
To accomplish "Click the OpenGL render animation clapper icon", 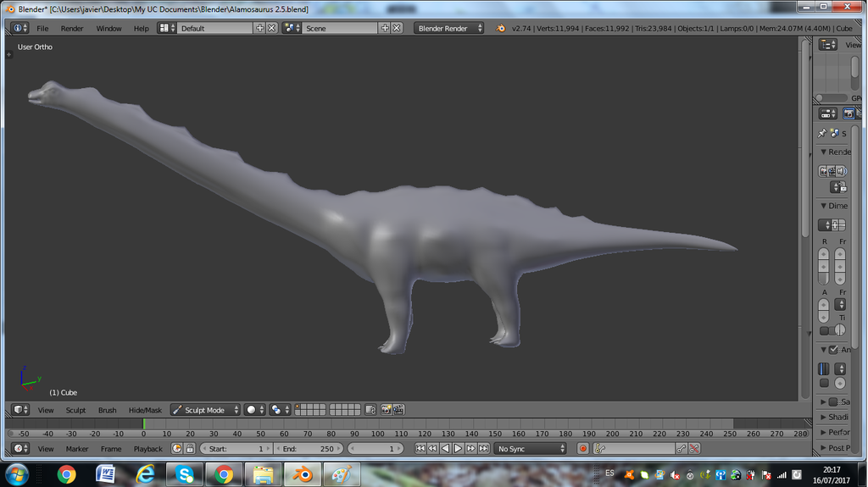I will pyautogui.click(x=398, y=410).
